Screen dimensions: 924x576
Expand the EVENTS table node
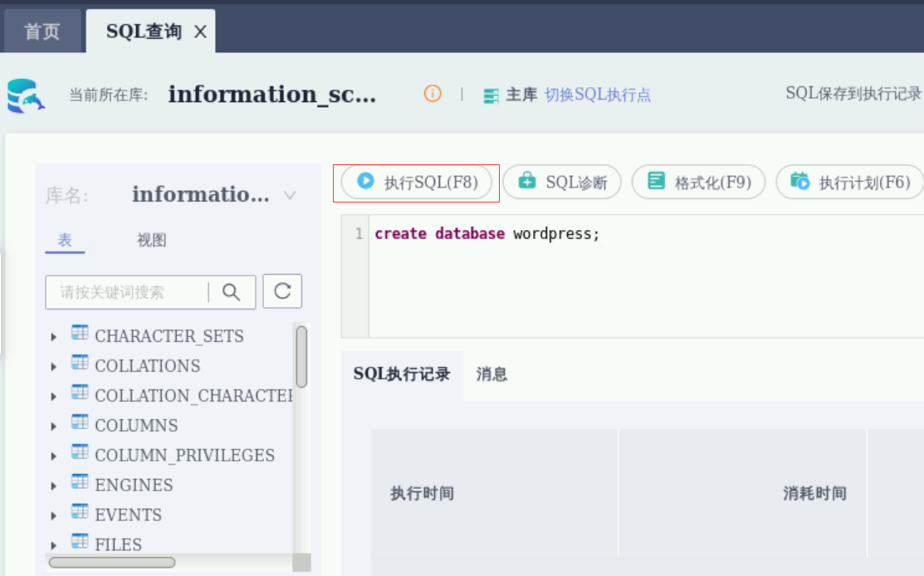click(54, 516)
